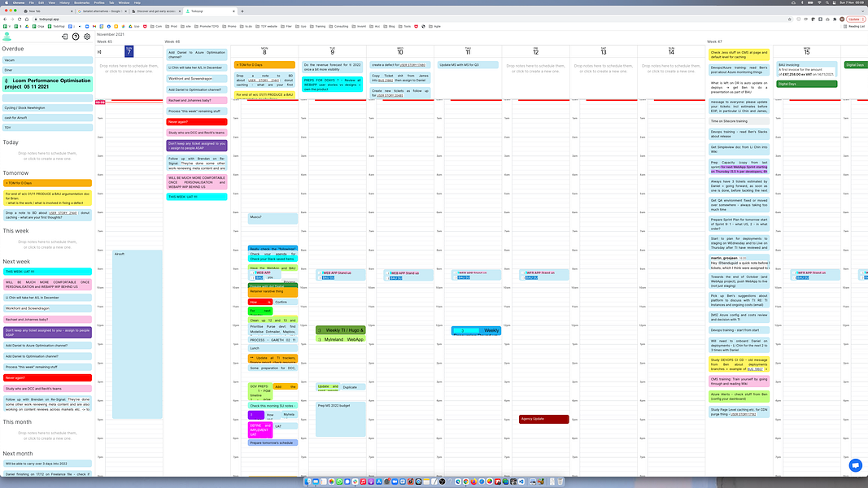Click the 'Prepare tomorrow's schedule' event

point(273,442)
